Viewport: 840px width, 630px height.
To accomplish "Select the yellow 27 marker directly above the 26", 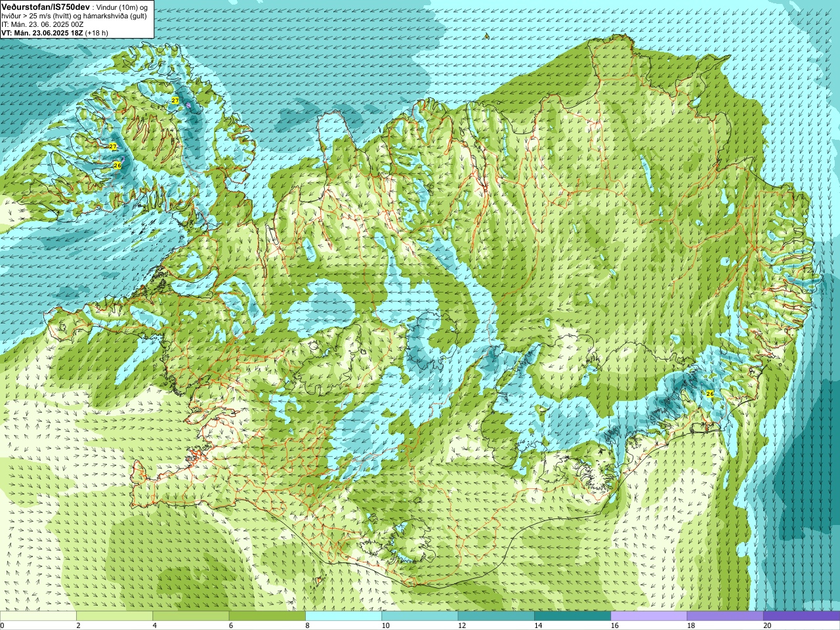I will pos(113,146).
